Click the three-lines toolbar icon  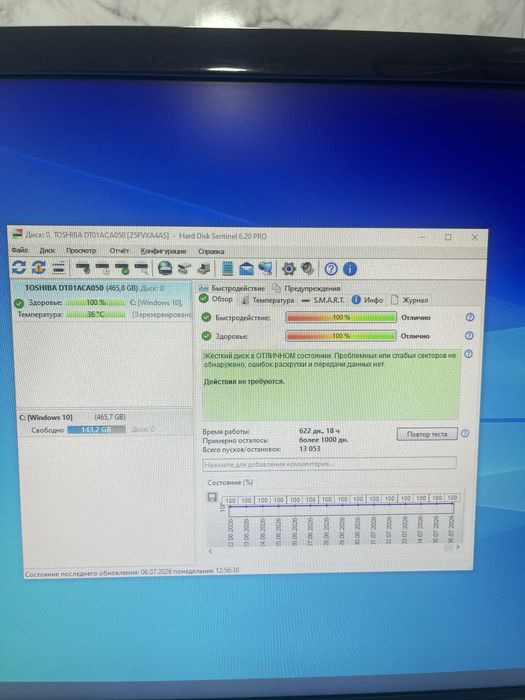58,268
